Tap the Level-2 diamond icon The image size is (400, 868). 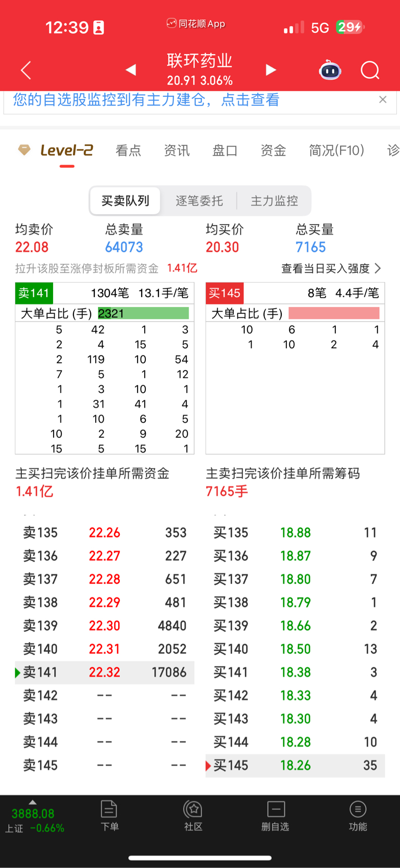pyautogui.click(x=24, y=150)
